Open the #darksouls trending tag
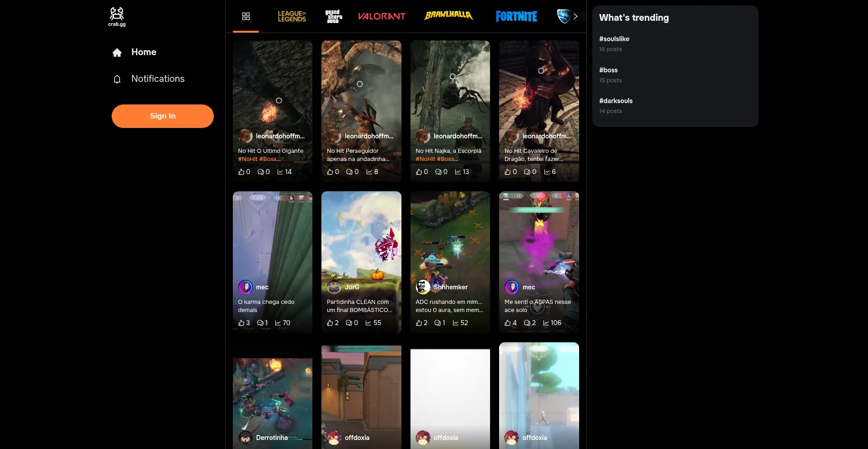The image size is (868, 449). (616, 101)
